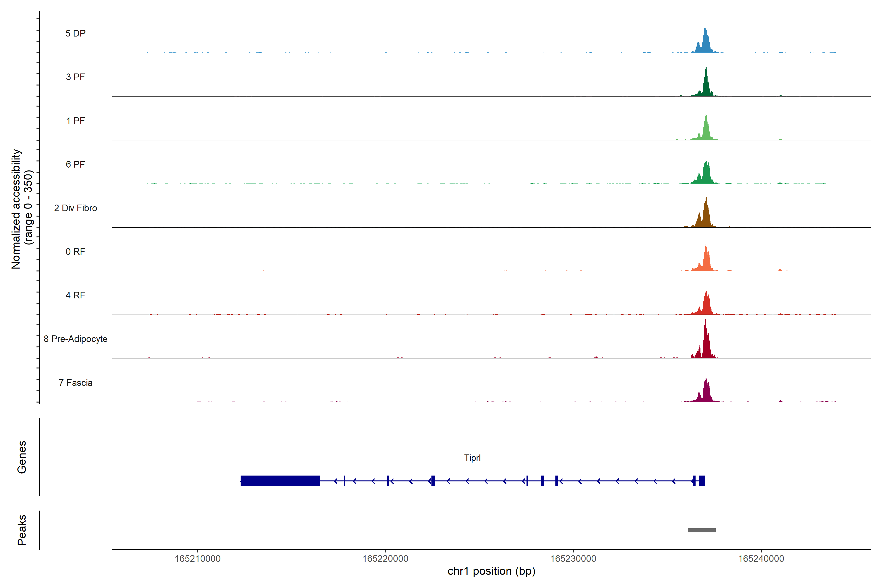882x588 pixels.
Task: Click the 165240000 axis tick label
Action: pos(761,559)
